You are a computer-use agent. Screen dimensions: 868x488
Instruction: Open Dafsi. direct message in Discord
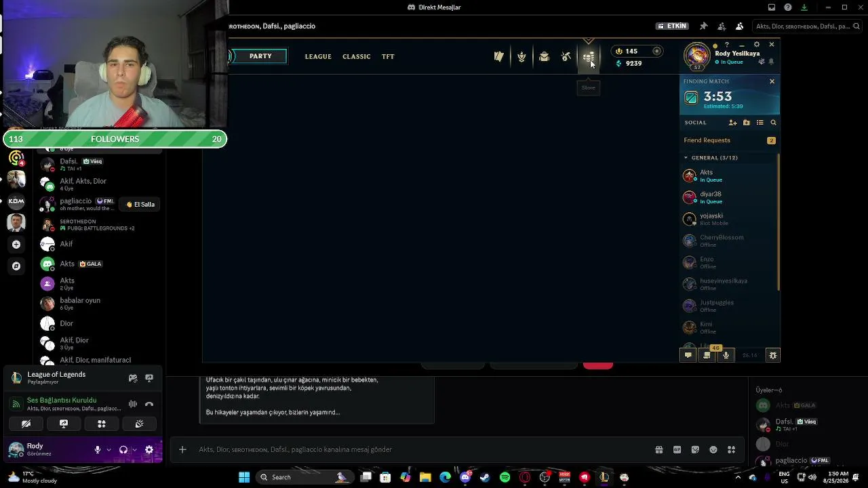point(100,164)
